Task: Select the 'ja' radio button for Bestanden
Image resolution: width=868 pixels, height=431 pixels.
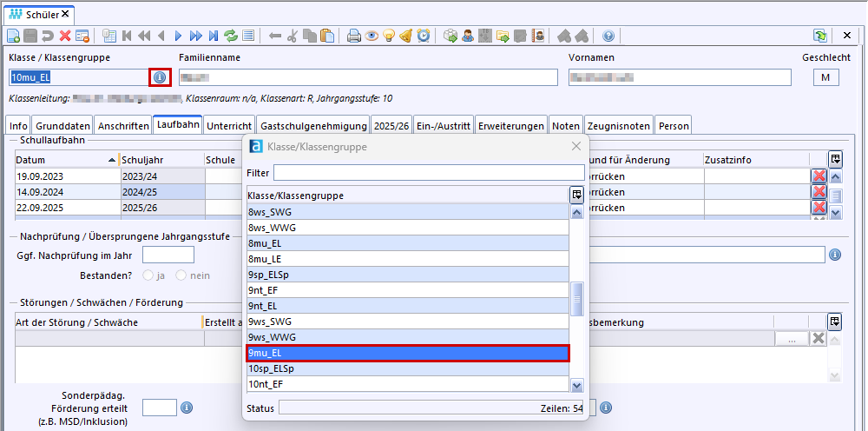Action: point(148,275)
